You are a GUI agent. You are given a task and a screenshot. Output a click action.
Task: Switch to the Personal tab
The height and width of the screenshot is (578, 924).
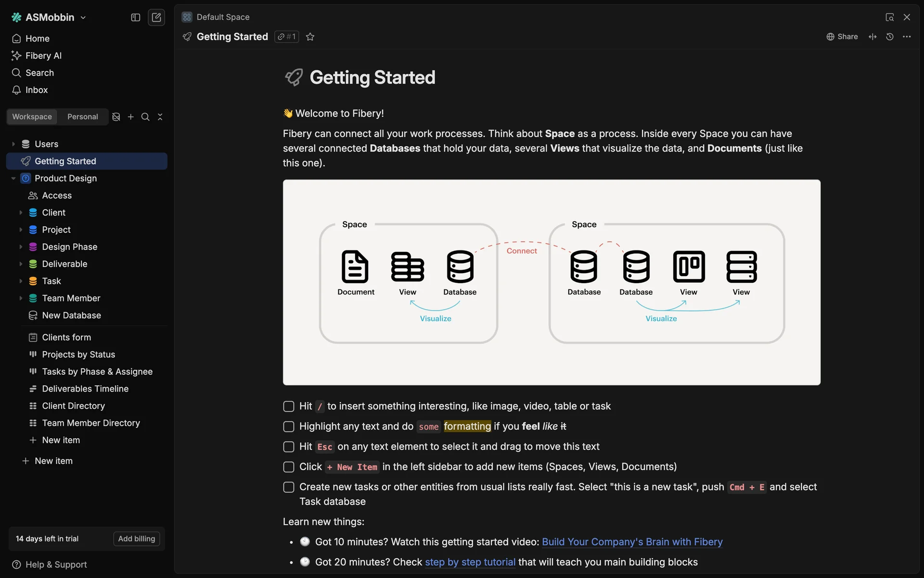coord(82,117)
